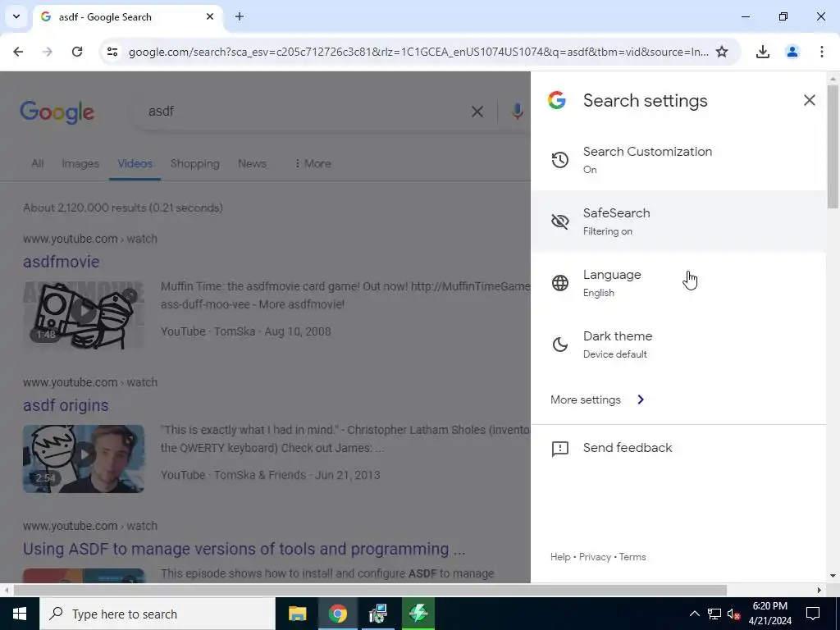Open Chrome profile menu

click(x=792, y=52)
